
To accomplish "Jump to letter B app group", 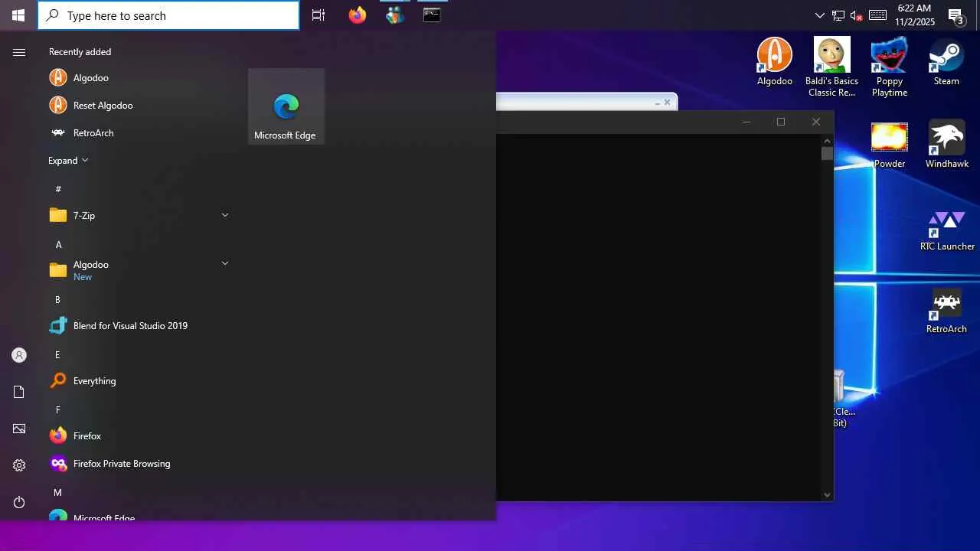I will click(x=57, y=300).
